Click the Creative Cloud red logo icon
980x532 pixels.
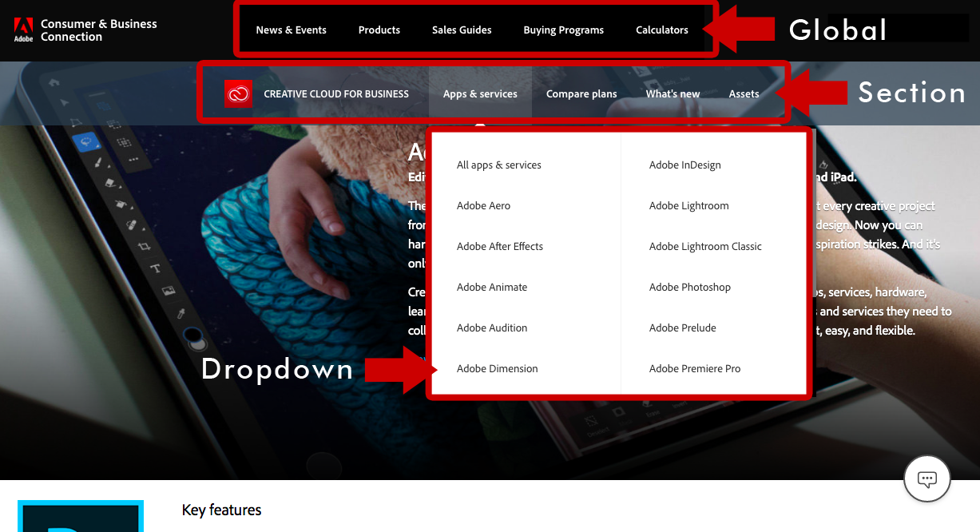point(238,93)
